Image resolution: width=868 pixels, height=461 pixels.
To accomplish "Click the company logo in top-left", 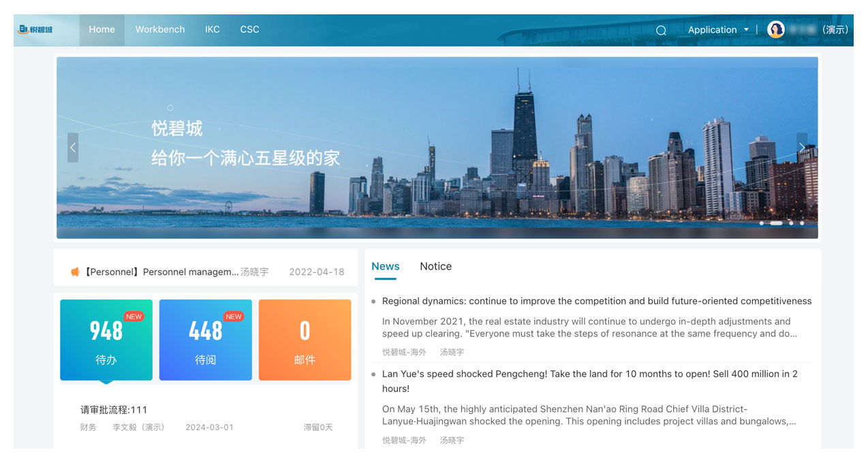I will tap(36, 29).
